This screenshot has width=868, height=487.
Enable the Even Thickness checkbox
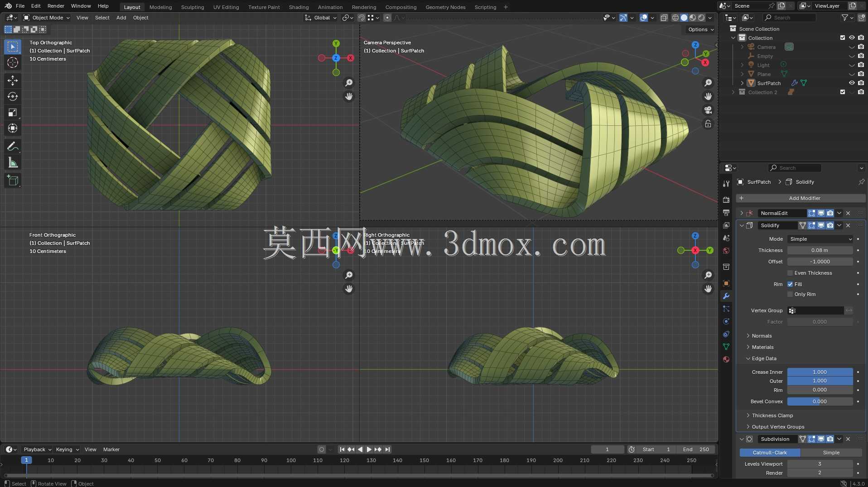[790, 273]
